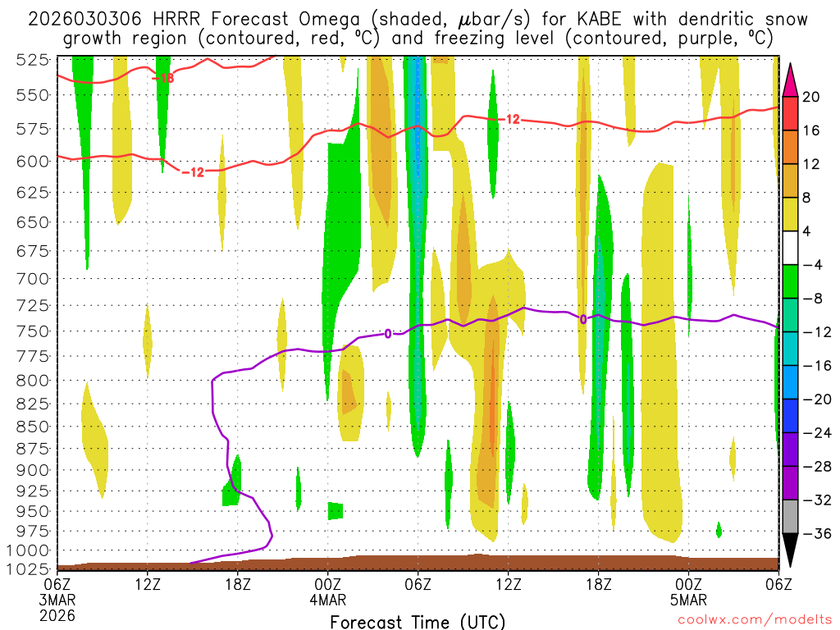Image resolution: width=840 pixels, height=630 pixels.
Task: Click the red -18 contour label
Action: [x=163, y=78]
